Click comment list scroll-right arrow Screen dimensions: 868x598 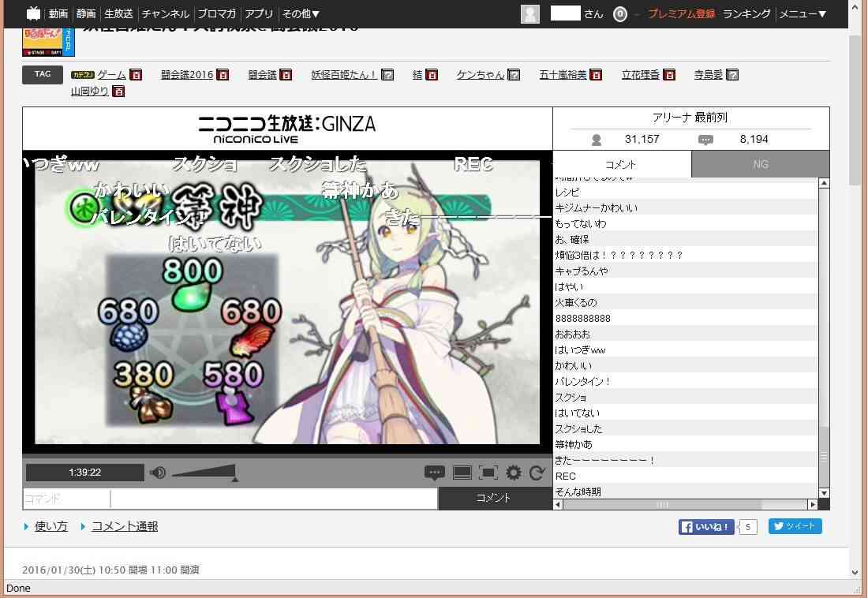pyautogui.click(x=813, y=504)
